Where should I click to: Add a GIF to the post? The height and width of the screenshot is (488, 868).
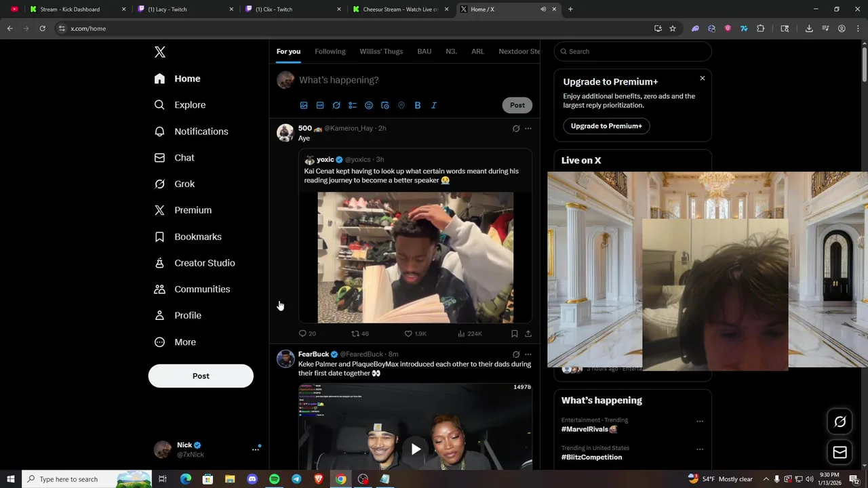pyautogui.click(x=320, y=105)
